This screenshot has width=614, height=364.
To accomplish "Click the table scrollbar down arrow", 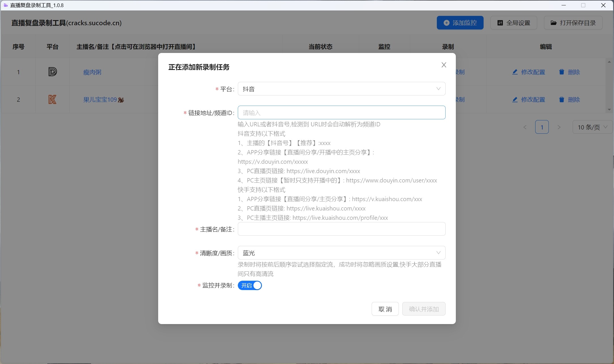I will pyautogui.click(x=609, y=110).
